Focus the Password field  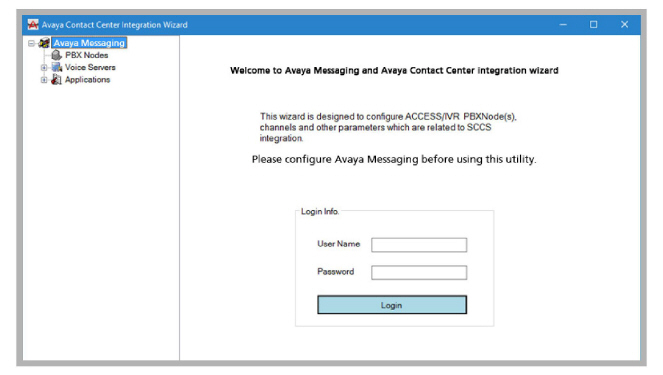click(x=419, y=273)
